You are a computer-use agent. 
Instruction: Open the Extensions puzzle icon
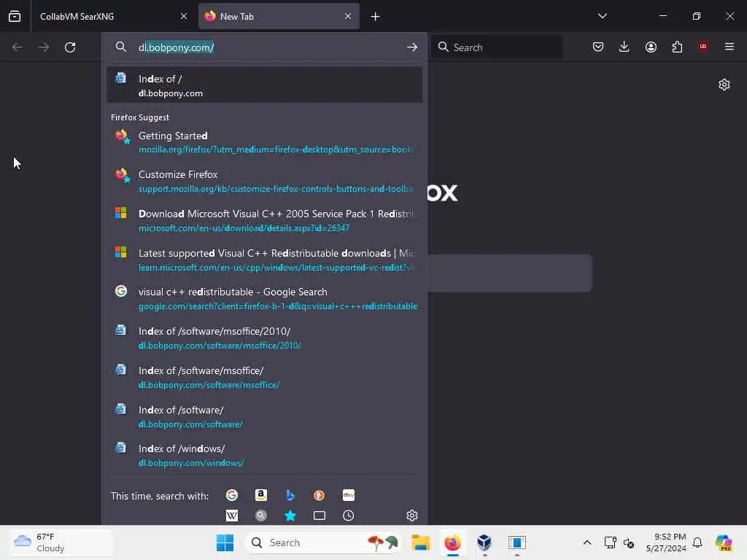pyautogui.click(x=677, y=47)
